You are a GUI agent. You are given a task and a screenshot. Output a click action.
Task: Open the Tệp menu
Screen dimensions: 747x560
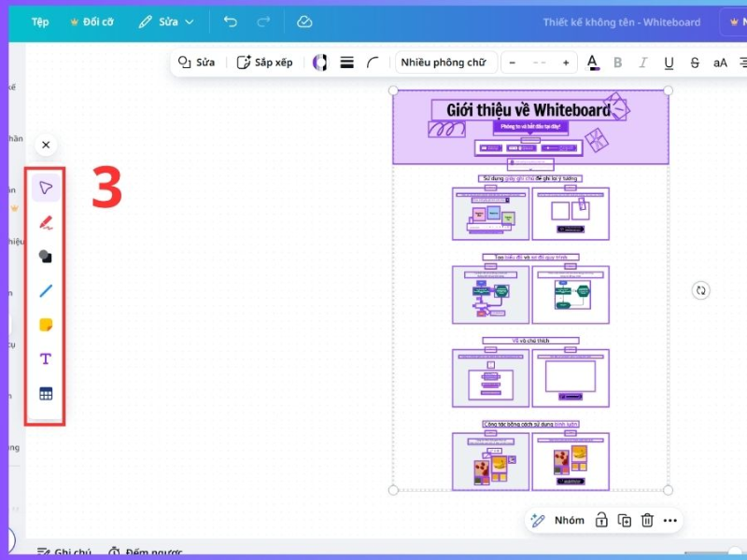tap(39, 21)
